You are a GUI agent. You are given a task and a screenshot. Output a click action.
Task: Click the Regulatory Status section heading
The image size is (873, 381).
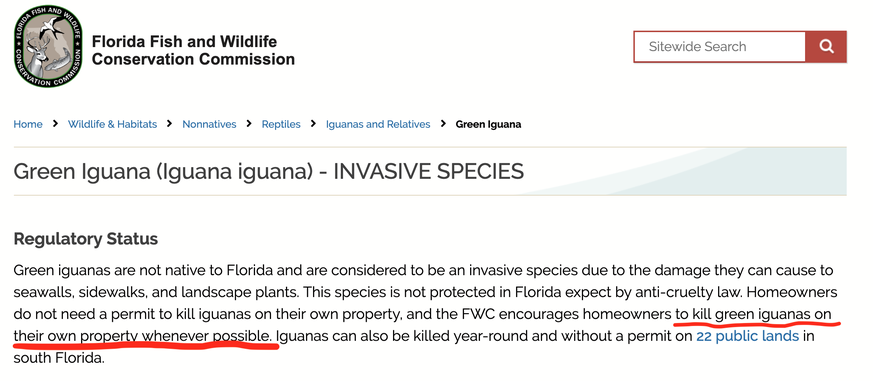point(86,239)
